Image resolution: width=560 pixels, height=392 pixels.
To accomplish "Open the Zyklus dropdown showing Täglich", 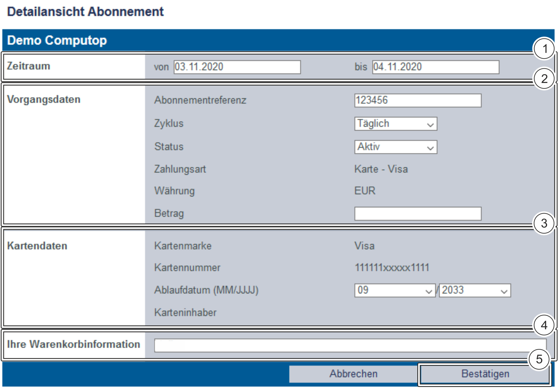I will pos(395,124).
